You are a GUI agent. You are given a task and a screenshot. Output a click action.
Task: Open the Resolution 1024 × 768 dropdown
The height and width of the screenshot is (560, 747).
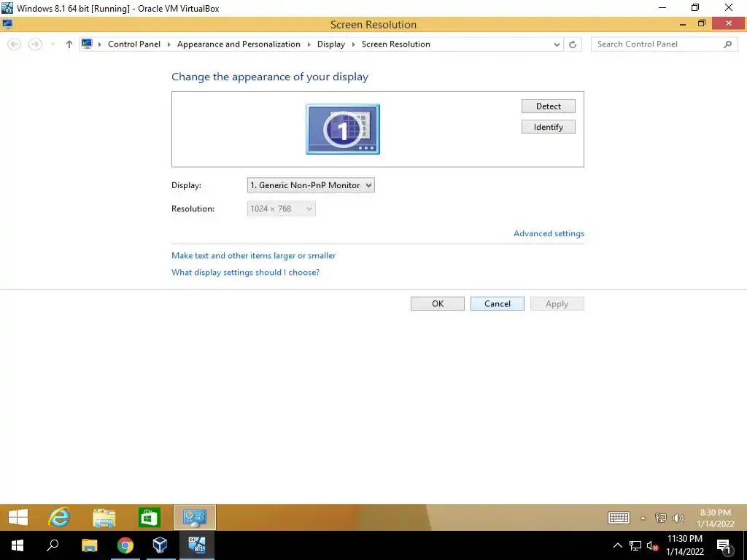281,209
